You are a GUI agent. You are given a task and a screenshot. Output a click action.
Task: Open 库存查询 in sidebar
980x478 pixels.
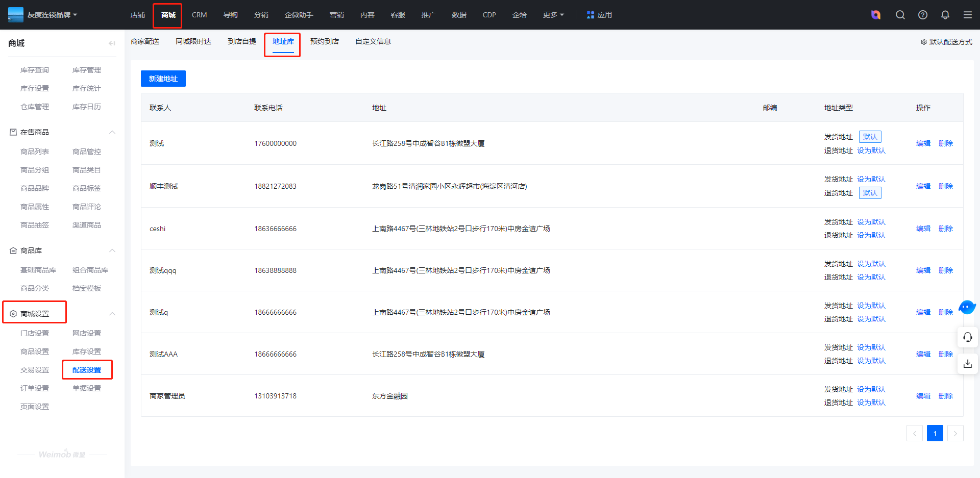pyautogui.click(x=35, y=70)
